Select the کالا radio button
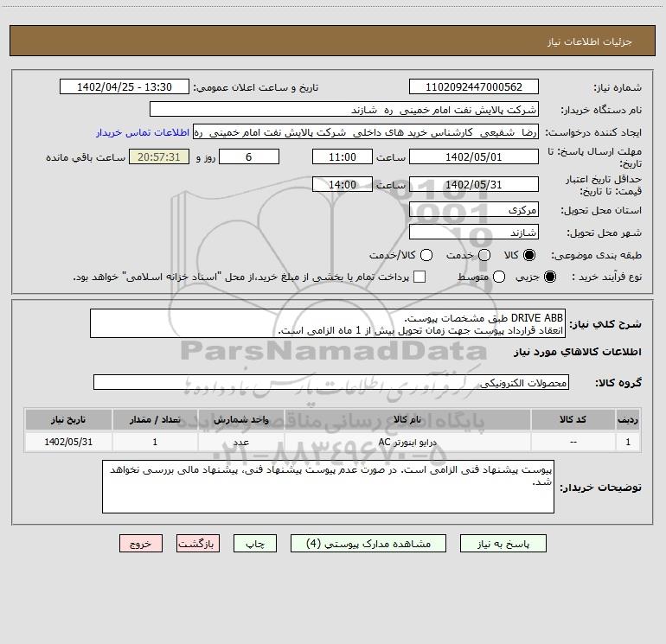 click(529, 255)
